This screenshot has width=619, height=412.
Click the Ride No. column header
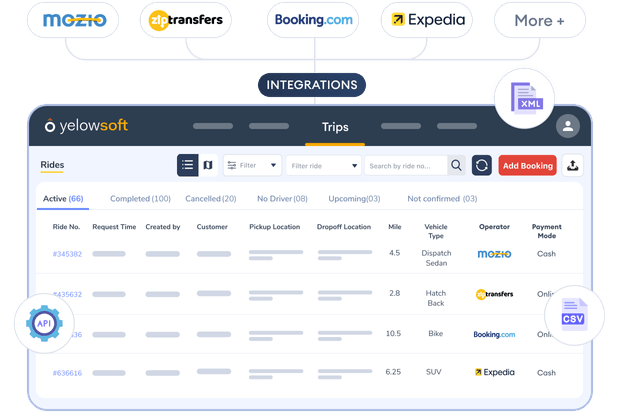coord(66,227)
